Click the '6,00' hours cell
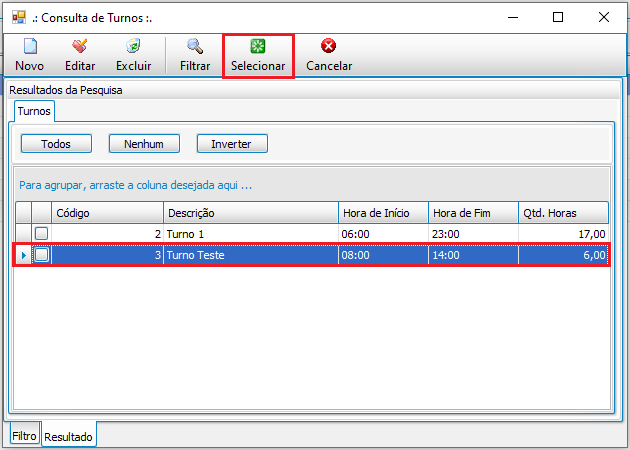The width and height of the screenshot is (630, 450). point(563,255)
